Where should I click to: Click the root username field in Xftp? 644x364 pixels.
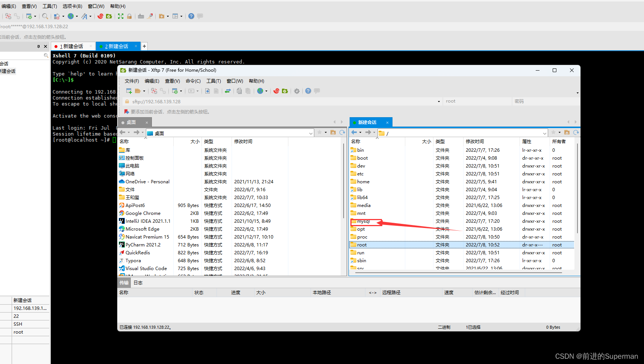click(477, 101)
